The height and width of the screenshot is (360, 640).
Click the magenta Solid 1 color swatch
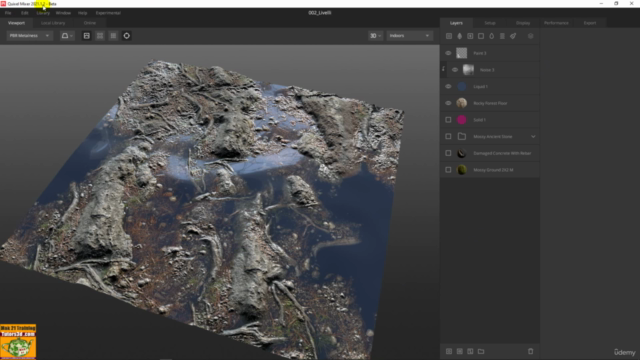462,120
